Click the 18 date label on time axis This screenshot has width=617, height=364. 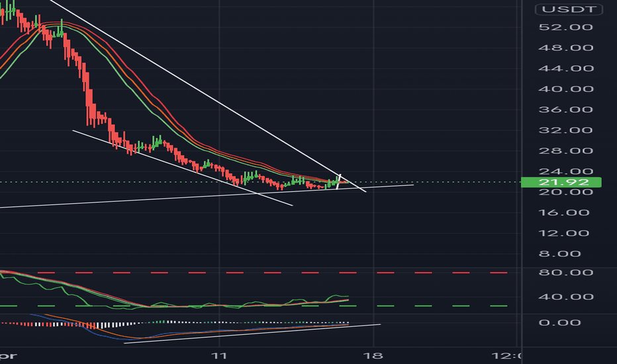tap(373, 356)
